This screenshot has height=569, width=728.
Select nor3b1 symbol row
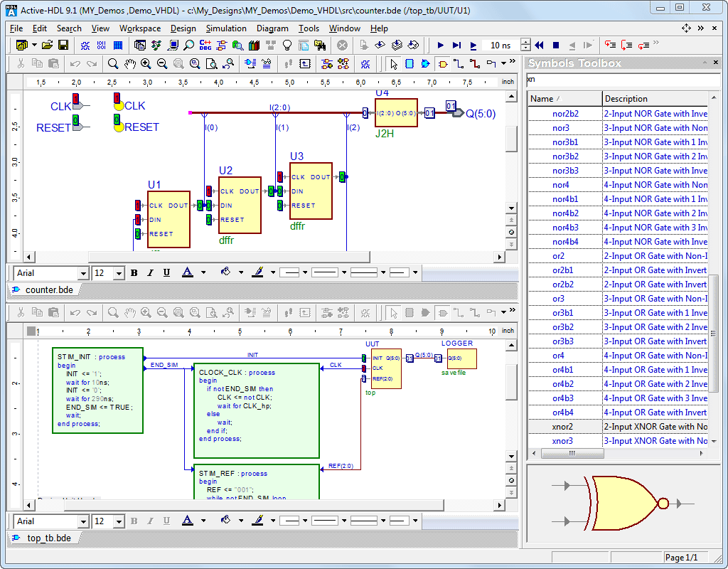pos(618,142)
